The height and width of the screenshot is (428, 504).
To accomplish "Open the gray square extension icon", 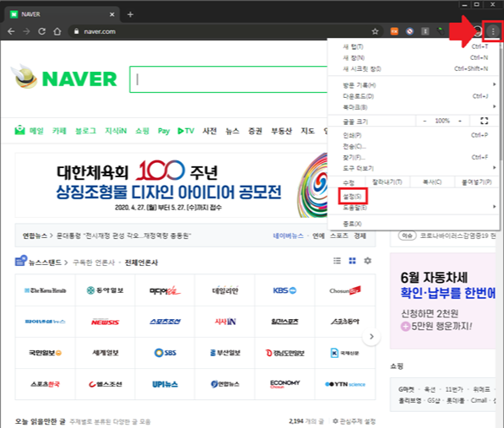I will (425, 31).
